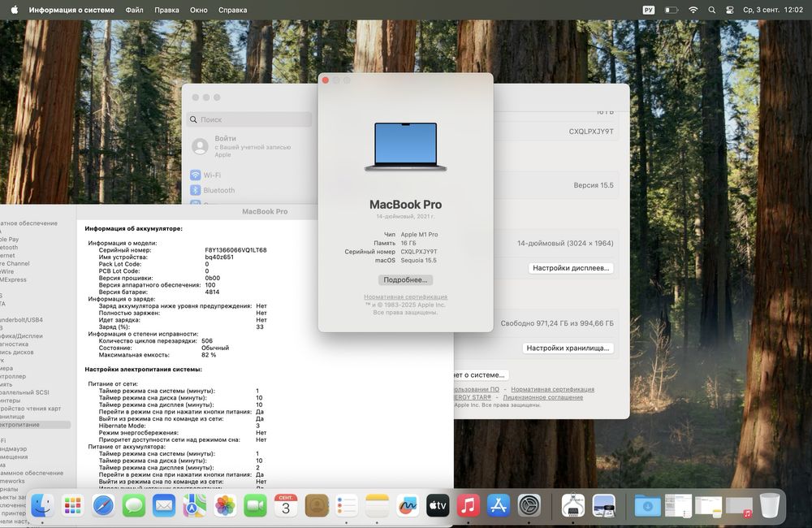Click Войти Apple account row
This screenshot has height=528, width=812.
tap(249, 146)
